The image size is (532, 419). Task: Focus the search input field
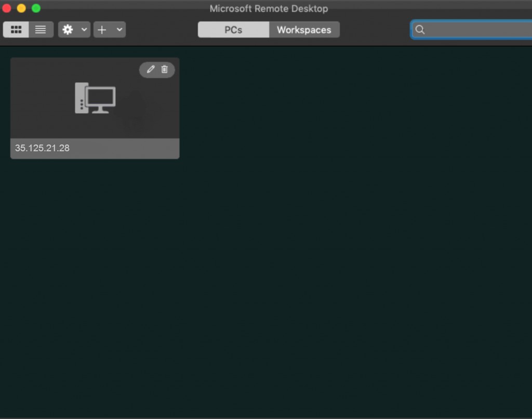[478, 30]
